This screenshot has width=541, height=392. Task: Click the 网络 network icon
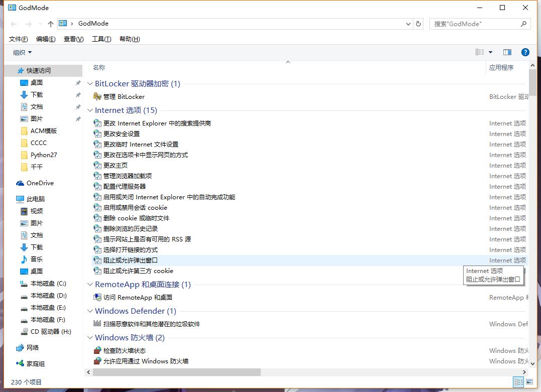pos(20,347)
